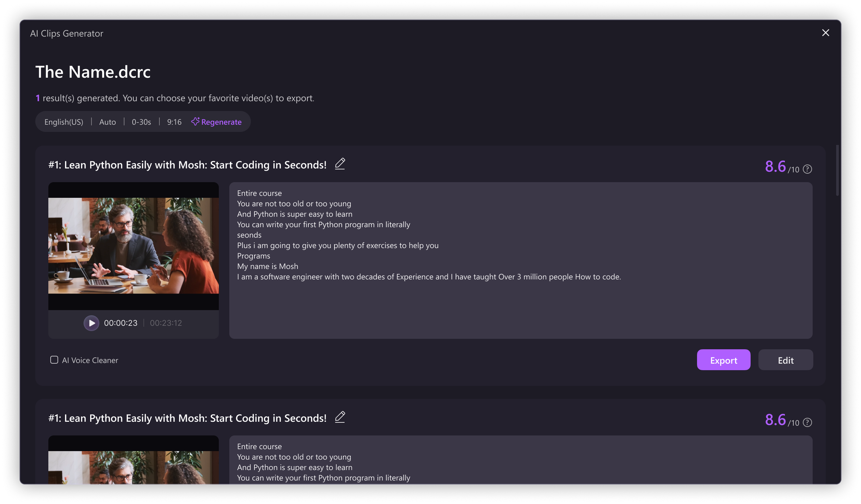
Task: Click the 8.6 score on first clip
Action: coord(775,166)
